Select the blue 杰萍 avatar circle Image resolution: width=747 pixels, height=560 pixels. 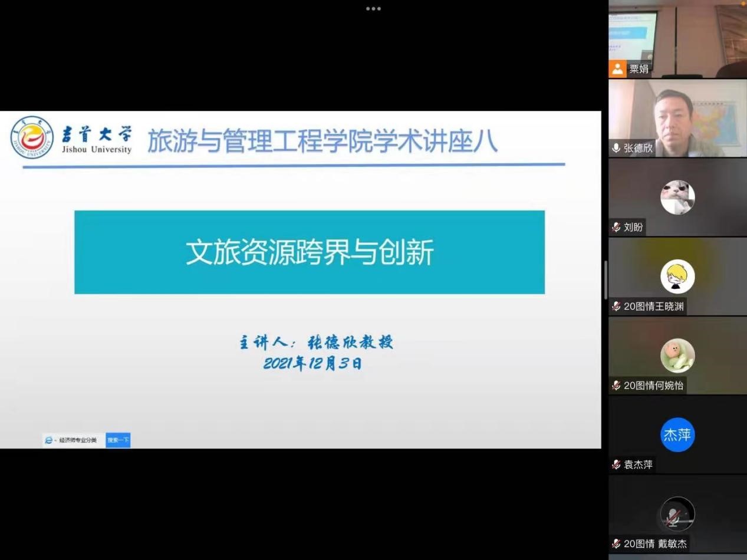[x=677, y=435]
